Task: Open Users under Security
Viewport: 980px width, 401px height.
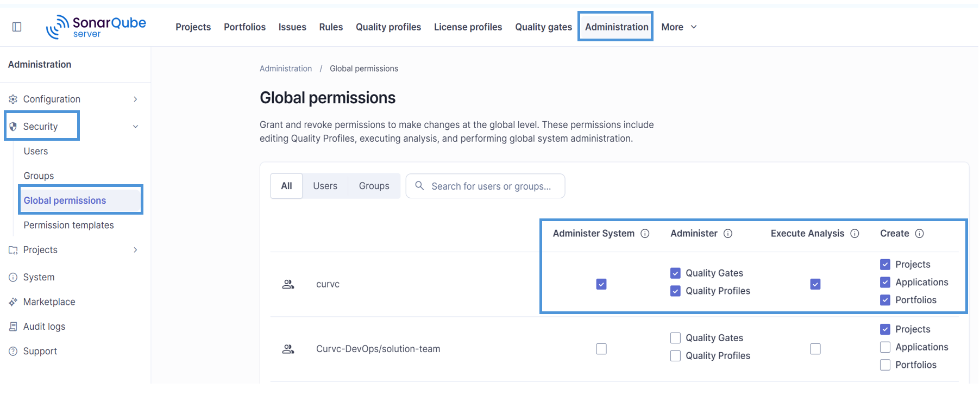Action: click(36, 151)
